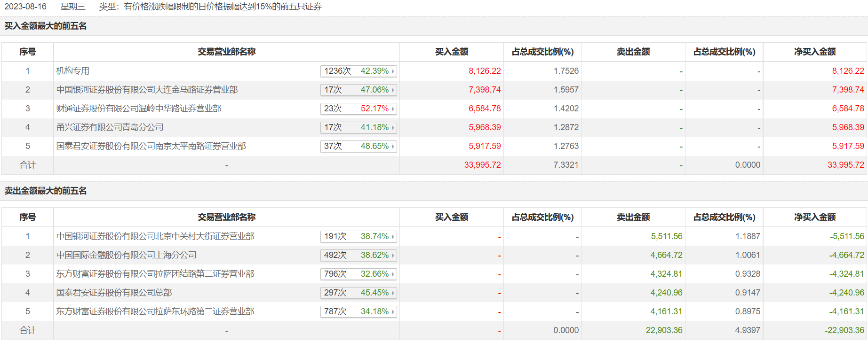Click 序号 header in the sell table
This screenshot has width=868, height=342.
28,217
